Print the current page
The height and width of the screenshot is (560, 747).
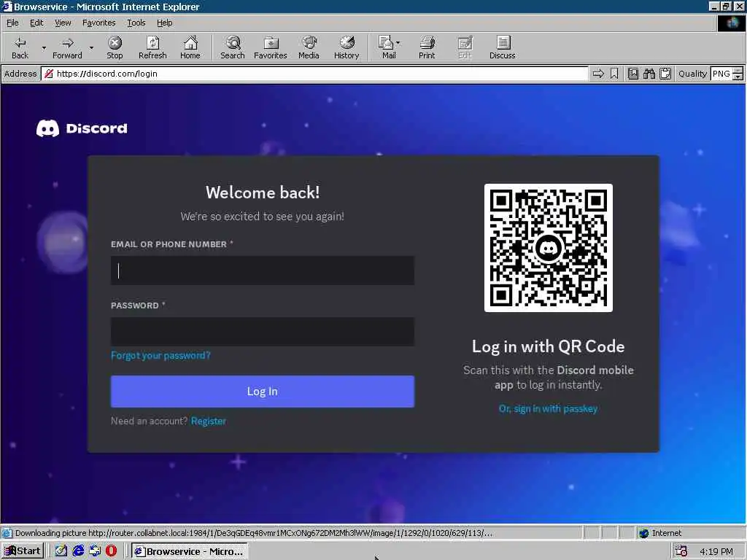pyautogui.click(x=427, y=47)
